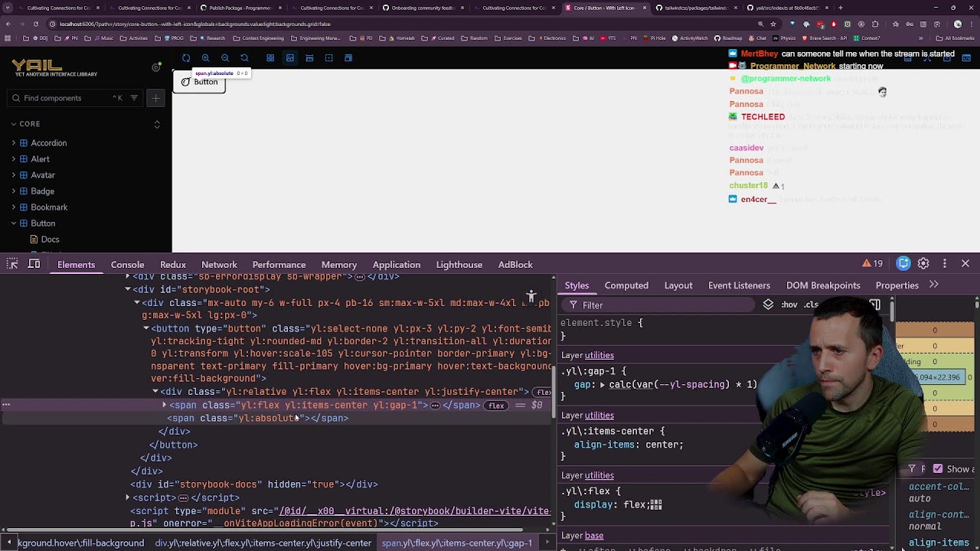Select the Styles pane tab
The image size is (980, 551).
(x=577, y=285)
